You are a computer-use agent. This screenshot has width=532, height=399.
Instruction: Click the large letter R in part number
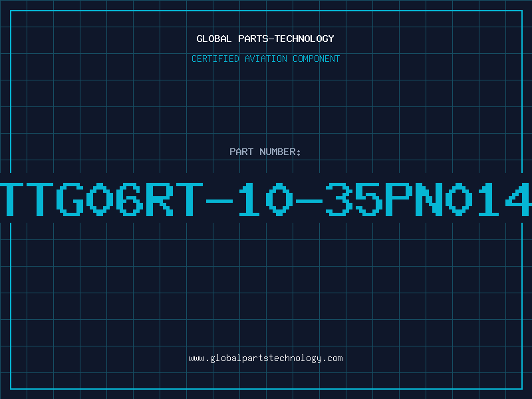pyautogui.click(x=160, y=199)
